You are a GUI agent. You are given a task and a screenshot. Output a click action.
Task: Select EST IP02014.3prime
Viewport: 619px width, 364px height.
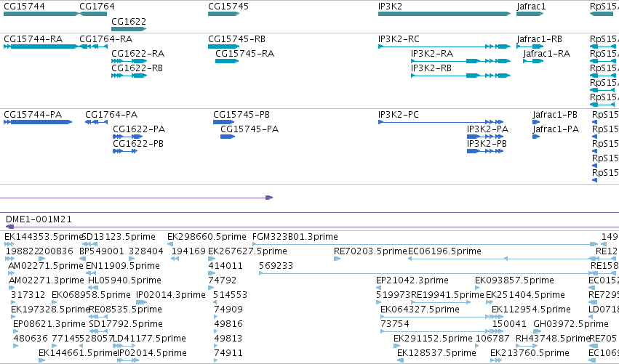pyautogui.click(x=141, y=302)
